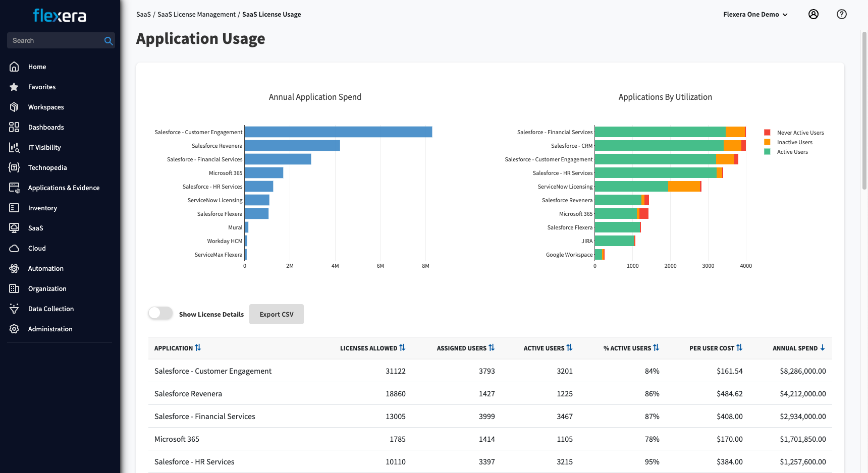Sort the Licenses Allowed column
This screenshot has height=473, width=868.
(402, 347)
